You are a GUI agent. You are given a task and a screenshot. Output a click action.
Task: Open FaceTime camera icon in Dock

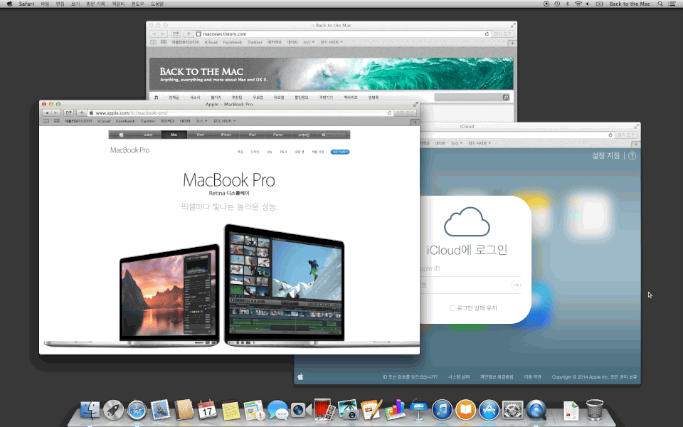301,410
